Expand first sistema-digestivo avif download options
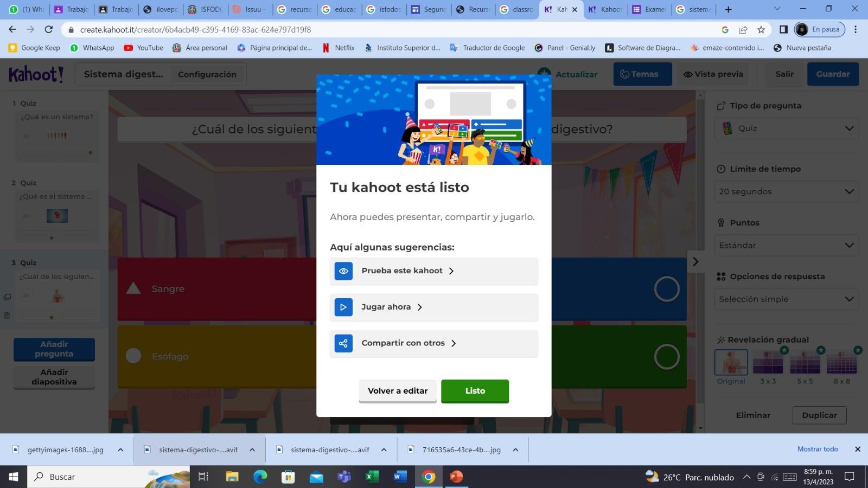This screenshot has height=488, width=868. point(252,450)
